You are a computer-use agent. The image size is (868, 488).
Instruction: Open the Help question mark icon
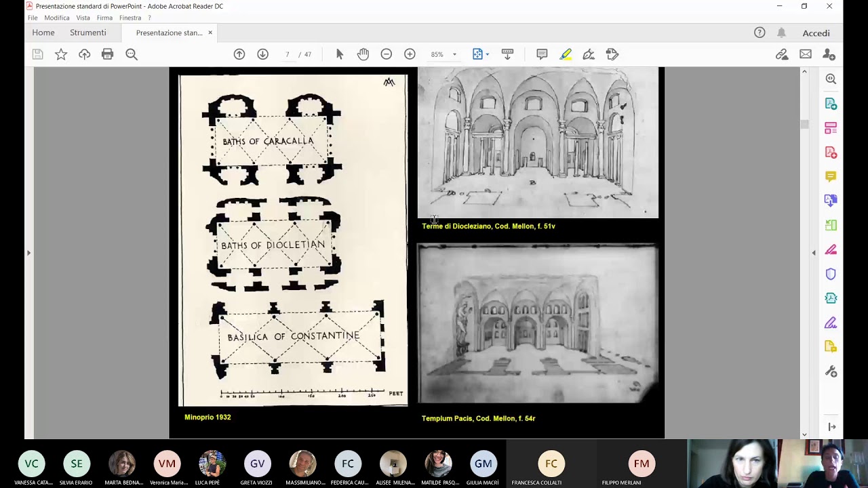tap(759, 33)
